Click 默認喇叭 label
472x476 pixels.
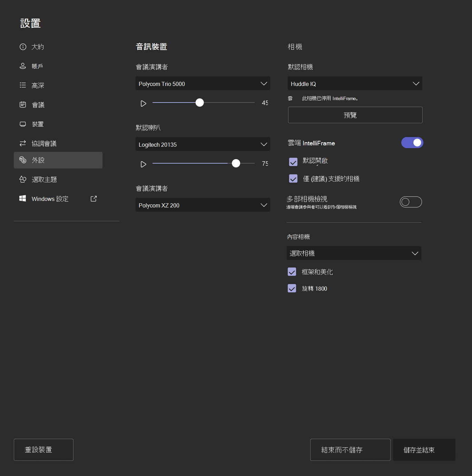pos(148,128)
